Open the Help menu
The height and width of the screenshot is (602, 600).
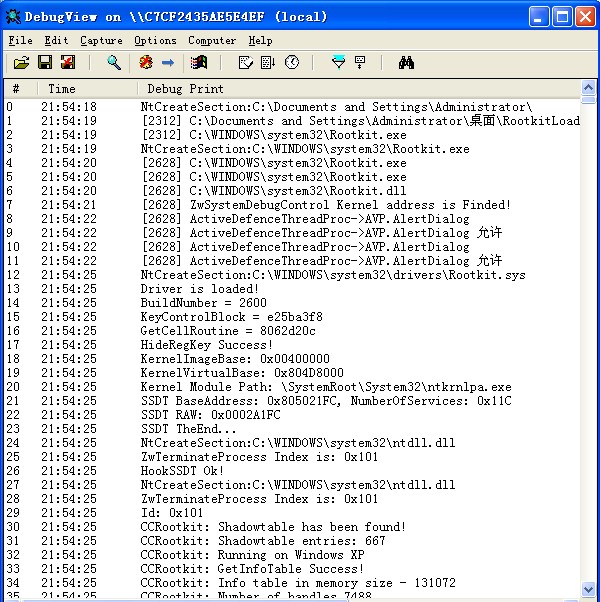pyautogui.click(x=260, y=40)
